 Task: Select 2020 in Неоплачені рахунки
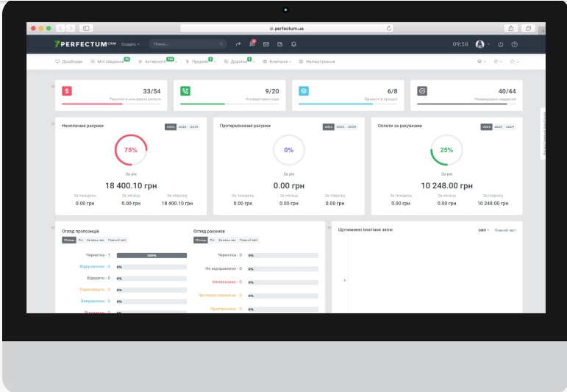coord(182,127)
